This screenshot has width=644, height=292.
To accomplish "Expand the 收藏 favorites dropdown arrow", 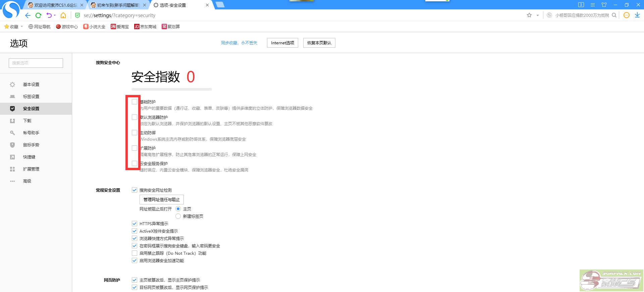I will (22, 27).
